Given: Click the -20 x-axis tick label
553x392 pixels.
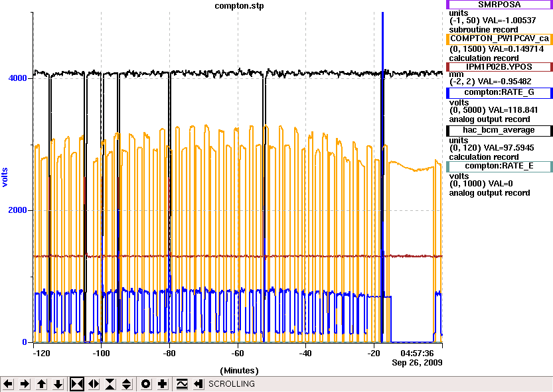Looking at the screenshot, I should point(374,354).
